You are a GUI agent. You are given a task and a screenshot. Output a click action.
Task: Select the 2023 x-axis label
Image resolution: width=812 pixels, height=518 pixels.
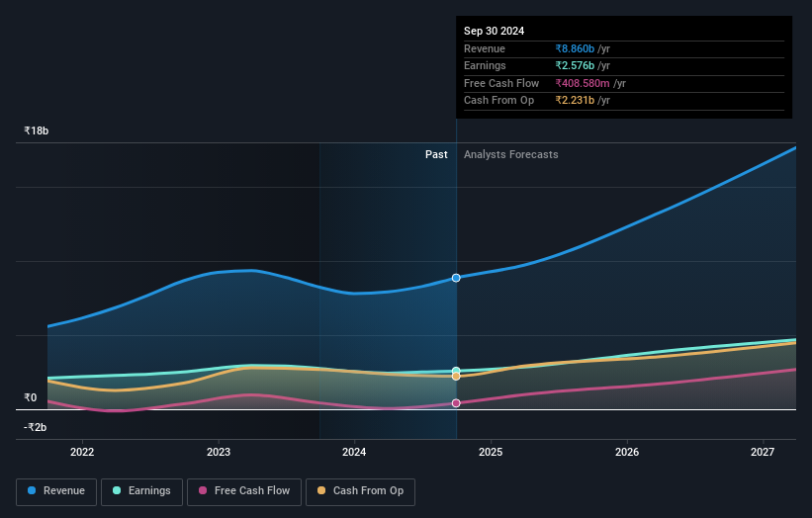(218, 452)
